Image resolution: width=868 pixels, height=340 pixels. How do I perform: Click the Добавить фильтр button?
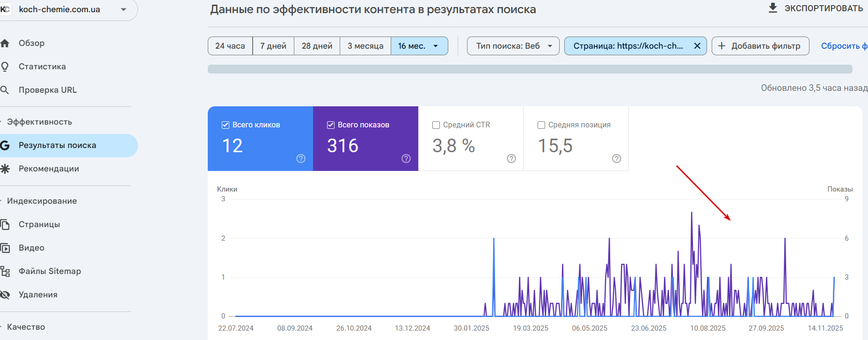760,46
